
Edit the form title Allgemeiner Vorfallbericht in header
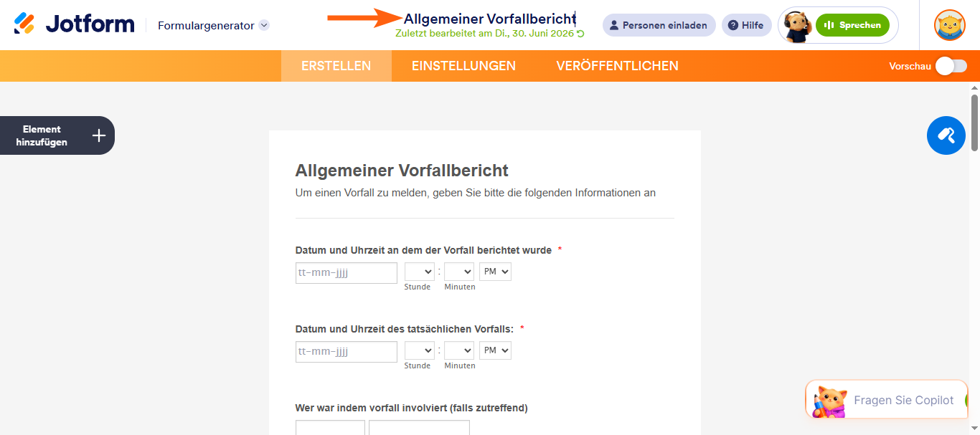490,19
